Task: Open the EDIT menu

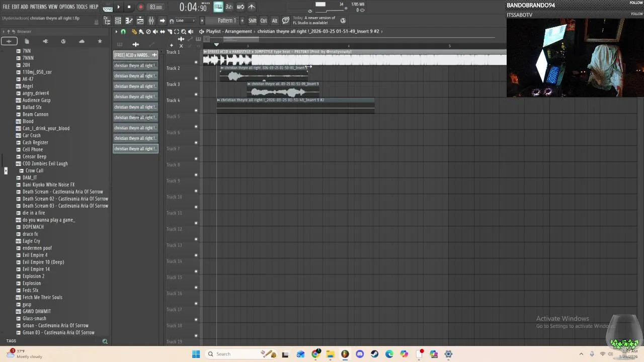Action: tap(16, 7)
